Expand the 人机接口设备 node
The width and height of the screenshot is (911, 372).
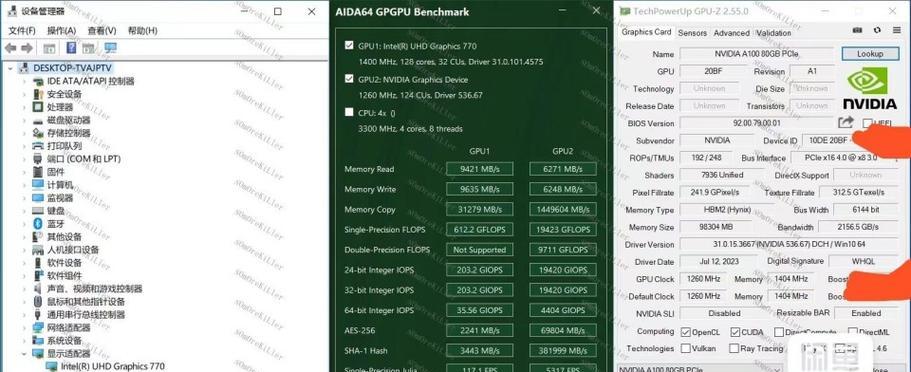(24, 250)
